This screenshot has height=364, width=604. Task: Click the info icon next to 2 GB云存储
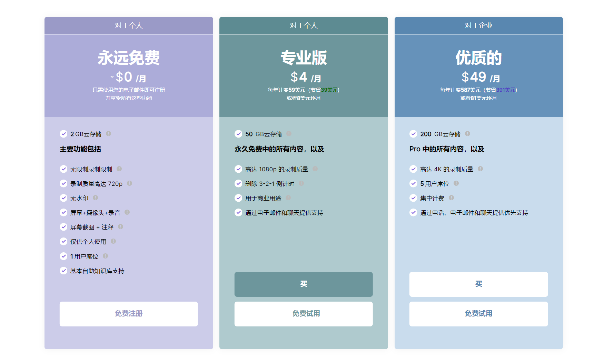click(109, 134)
